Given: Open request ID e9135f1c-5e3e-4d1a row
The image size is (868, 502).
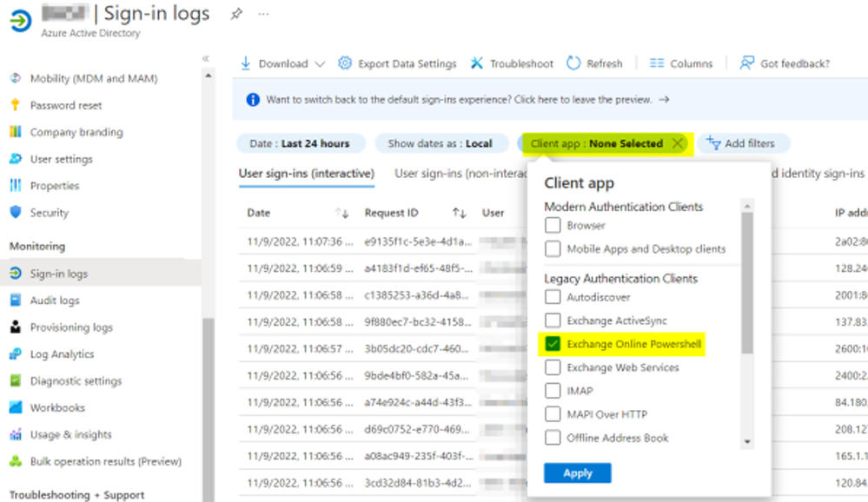Looking at the screenshot, I should (x=418, y=241).
